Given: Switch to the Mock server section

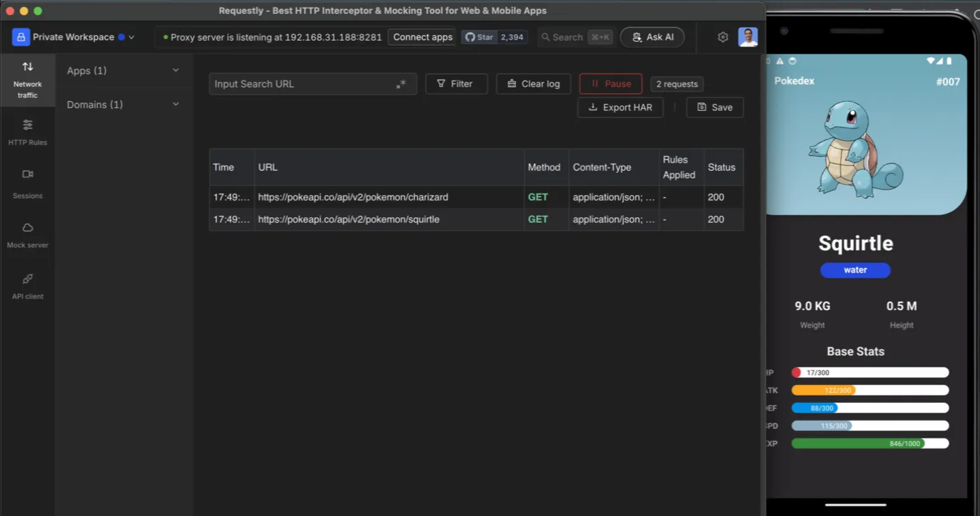Looking at the screenshot, I should [27, 234].
